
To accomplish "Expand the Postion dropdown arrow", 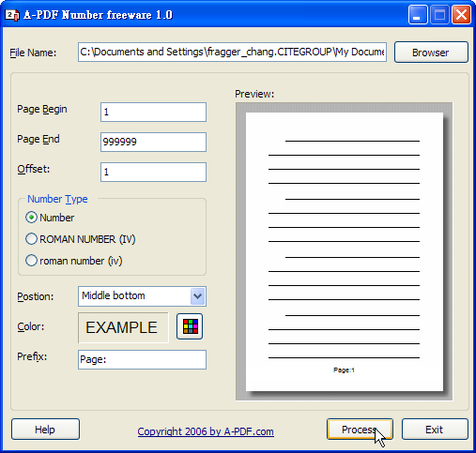I will (197, 295).
